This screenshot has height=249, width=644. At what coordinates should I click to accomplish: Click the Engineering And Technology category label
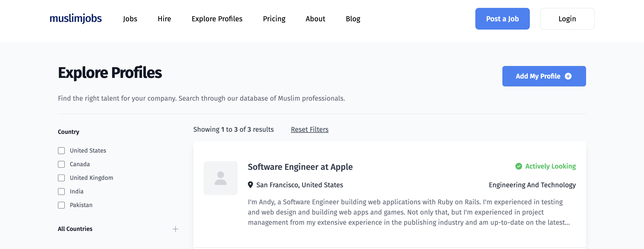pos(532,185)
